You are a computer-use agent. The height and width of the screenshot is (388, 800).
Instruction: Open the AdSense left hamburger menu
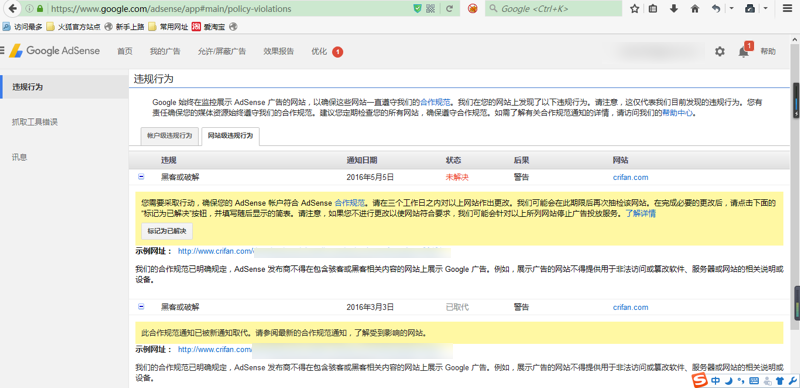pyautogui.click(x=2, y=50)
